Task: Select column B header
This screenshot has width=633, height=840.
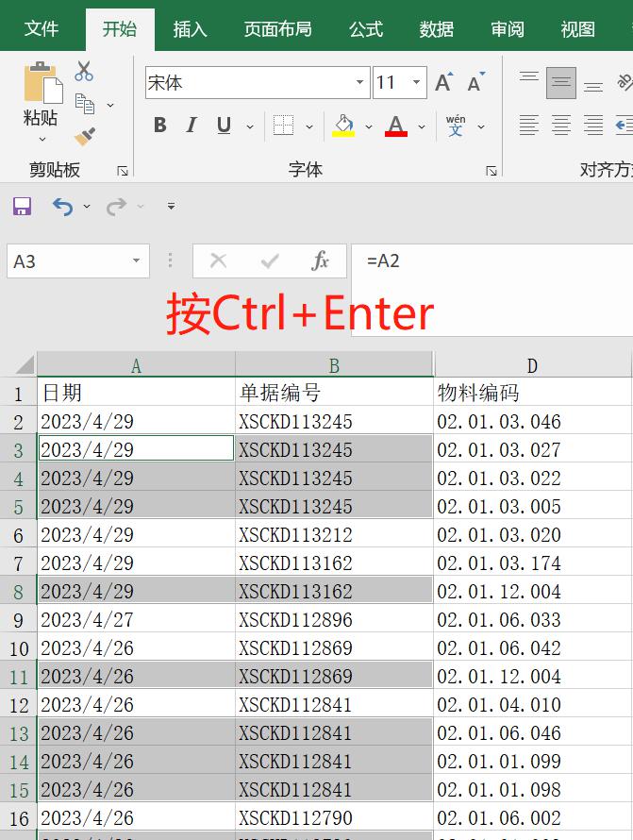Action: click(x=334, y=365)
